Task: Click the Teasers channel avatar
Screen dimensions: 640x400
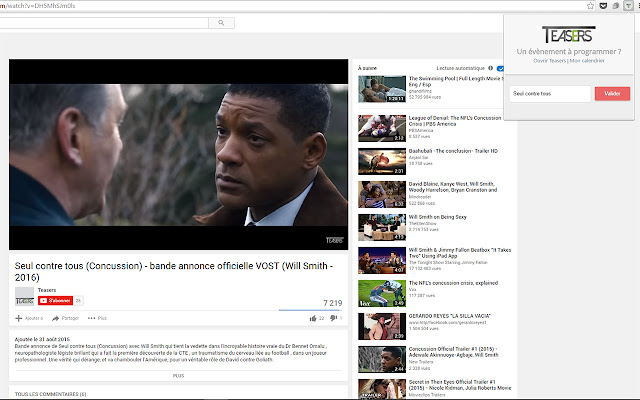Action: point(24,296)
